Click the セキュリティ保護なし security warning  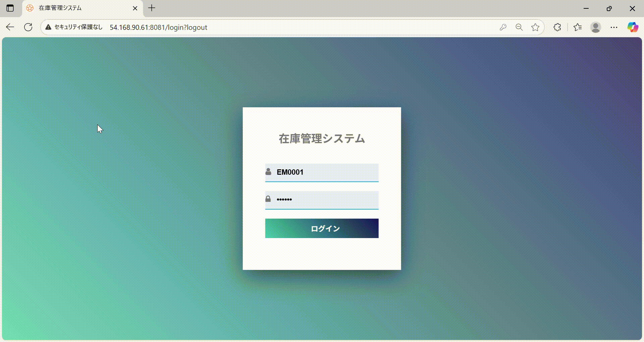click(x=74, y=27)
